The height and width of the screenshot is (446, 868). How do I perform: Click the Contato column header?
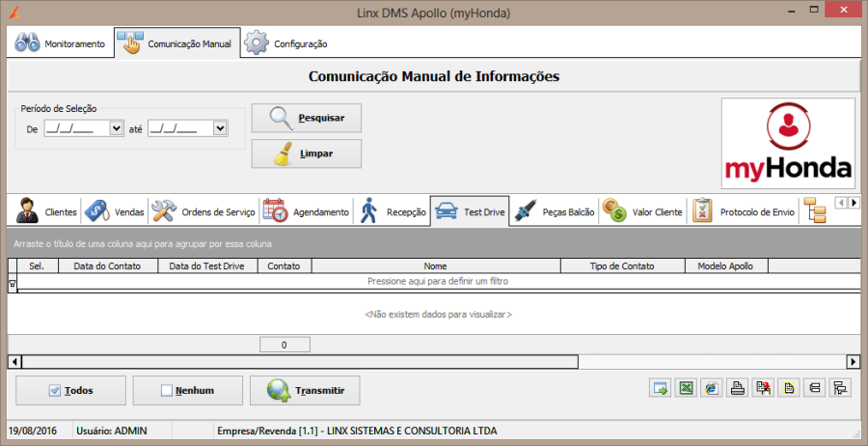(284, 265)
